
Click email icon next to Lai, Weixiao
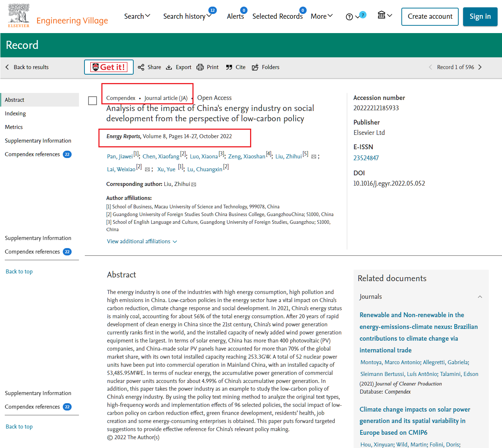[x=147, y=169]
